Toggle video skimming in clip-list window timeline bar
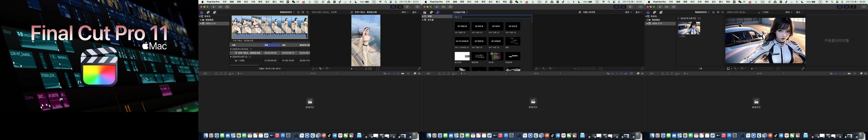The width and height of the screenshot is (868, 140). click(x=389, y=74)
